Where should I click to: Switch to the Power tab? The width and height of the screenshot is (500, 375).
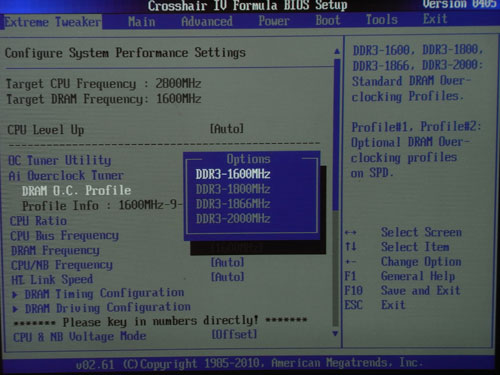coord(274,21)
